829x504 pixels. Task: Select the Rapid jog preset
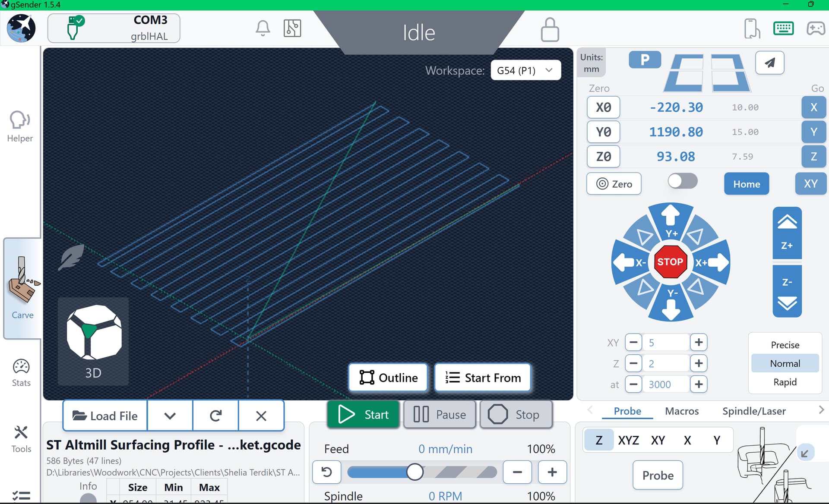[x=785, y=382]
